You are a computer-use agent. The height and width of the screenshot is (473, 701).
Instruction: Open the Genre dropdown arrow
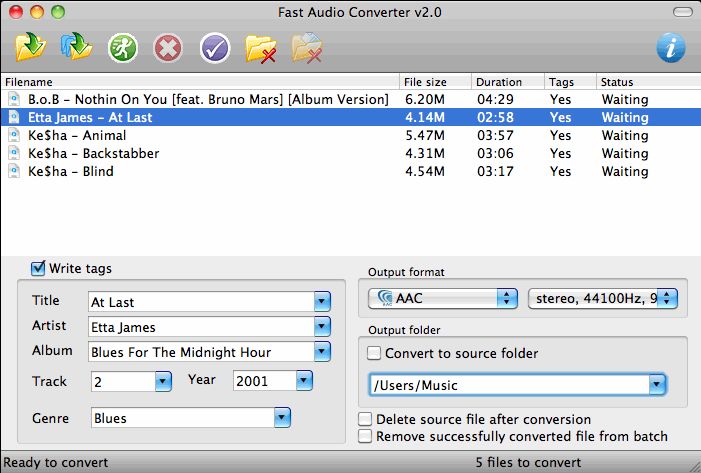point(282,418)
